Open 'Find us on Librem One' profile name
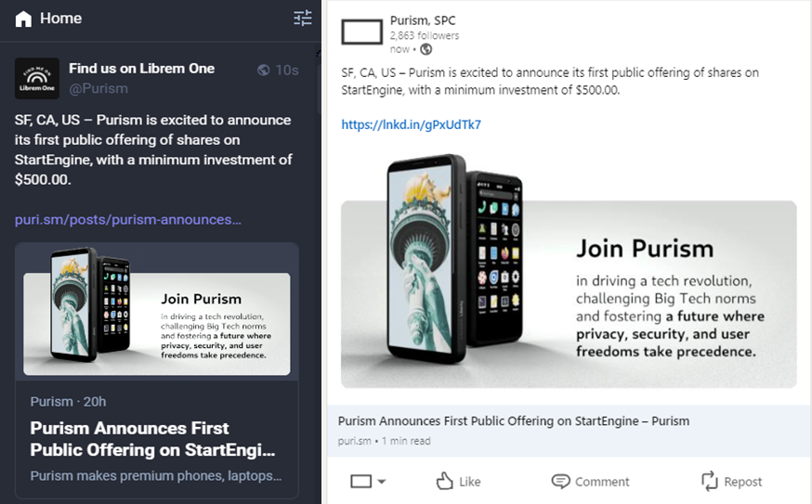 coord(141,69)
